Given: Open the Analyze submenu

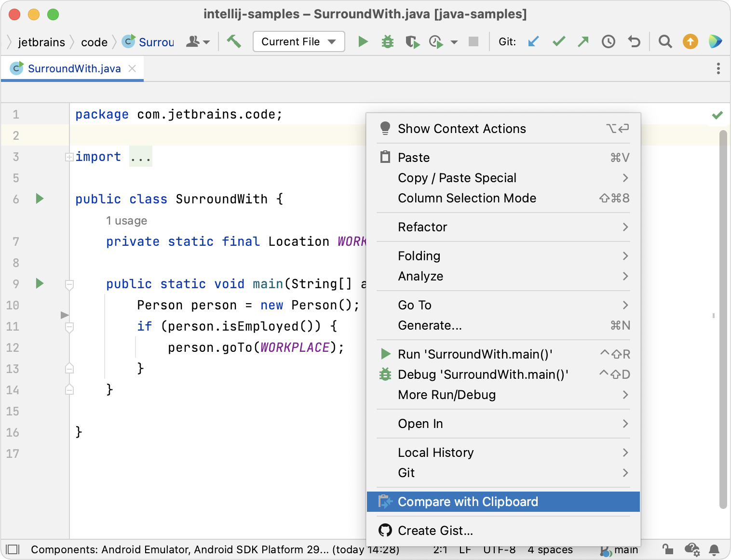Looking at the screenshot, I should click(x=503, y=276).
